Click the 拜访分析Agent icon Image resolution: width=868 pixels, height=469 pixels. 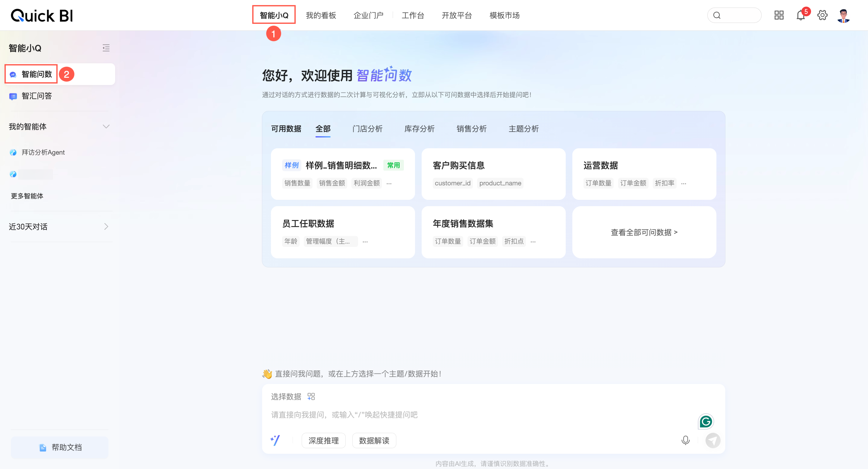[13, 152]
